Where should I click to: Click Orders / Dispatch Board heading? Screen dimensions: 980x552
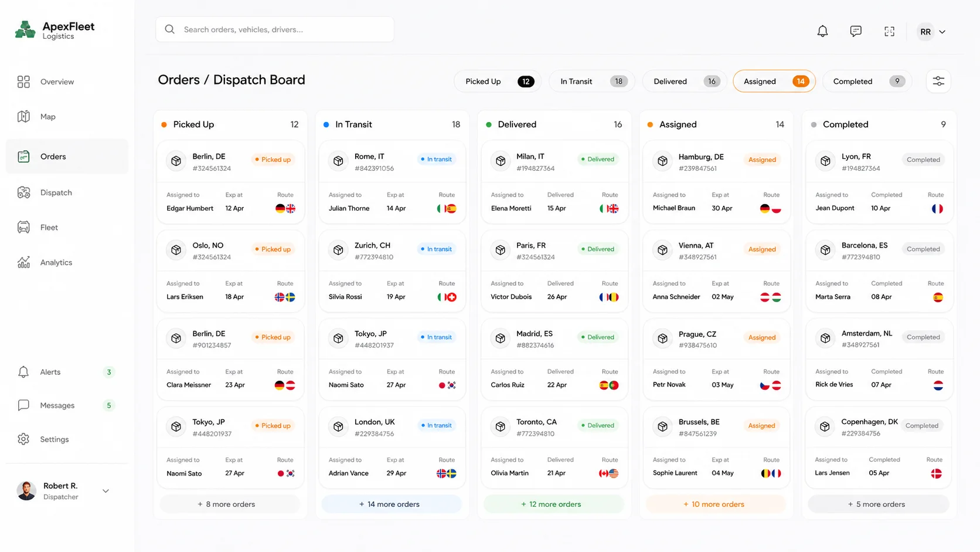232,80
